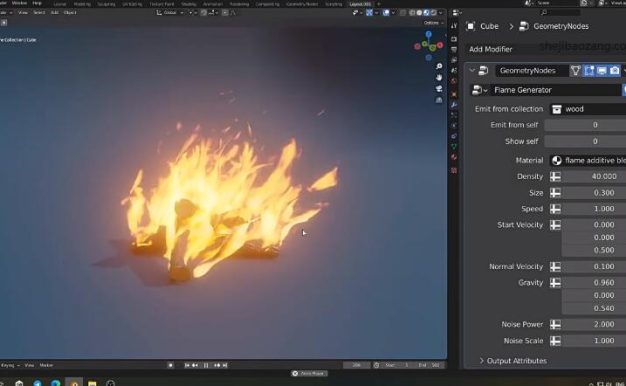The height and width of the screenshot is (386, 626).
Task: Open the Keying dropdown in timeline
Action: click(10, 365)
